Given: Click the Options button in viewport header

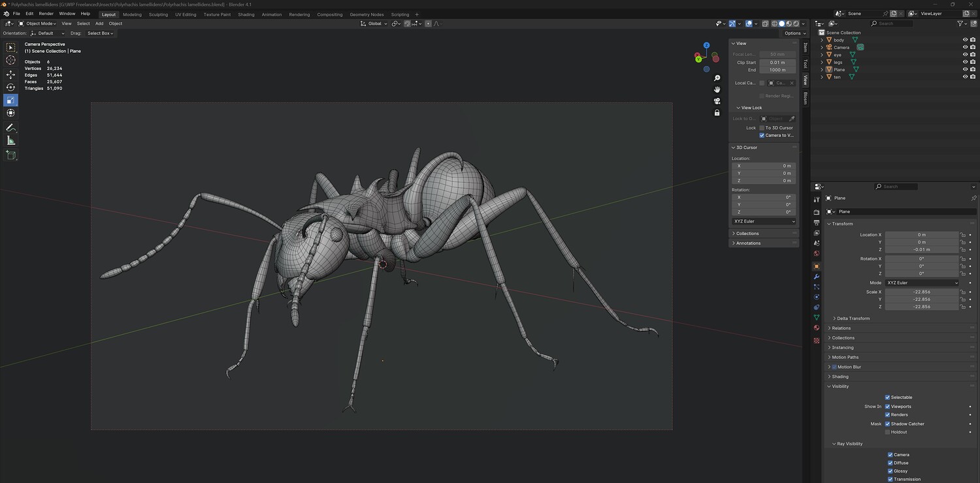Looking at the screenshot, I should [x=793, y=33].
